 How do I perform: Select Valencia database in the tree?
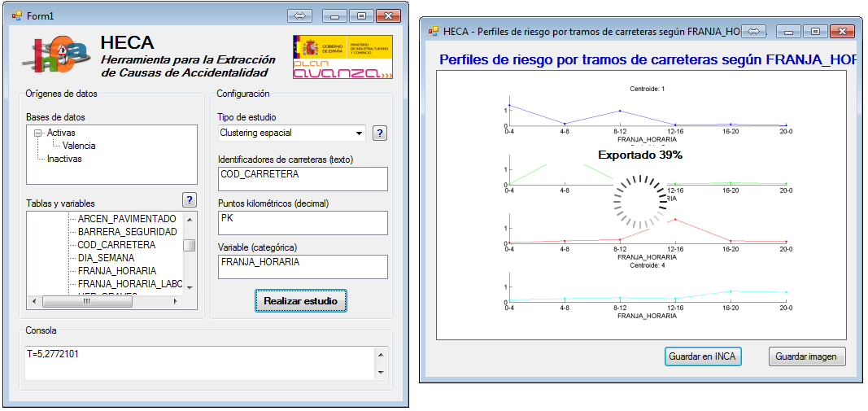click(79, 146)
